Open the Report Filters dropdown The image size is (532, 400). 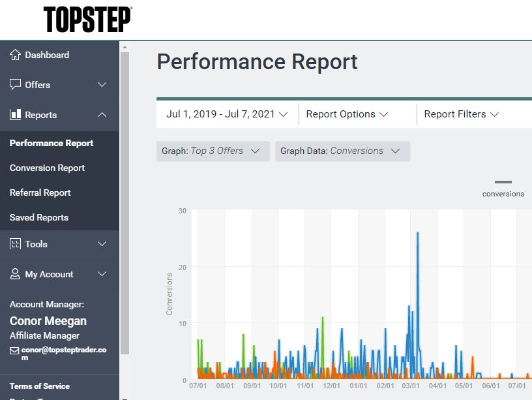[461, 114]
